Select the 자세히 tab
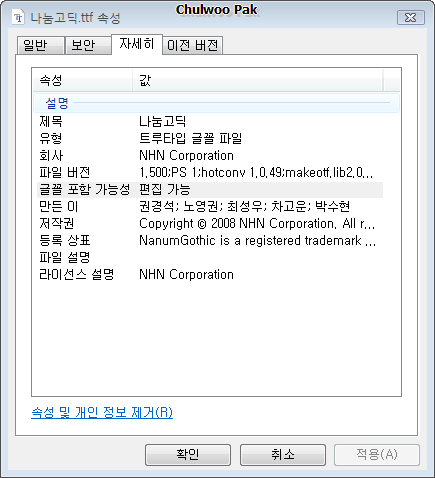This screenshot has height=478, width=435. click(137, 44)
